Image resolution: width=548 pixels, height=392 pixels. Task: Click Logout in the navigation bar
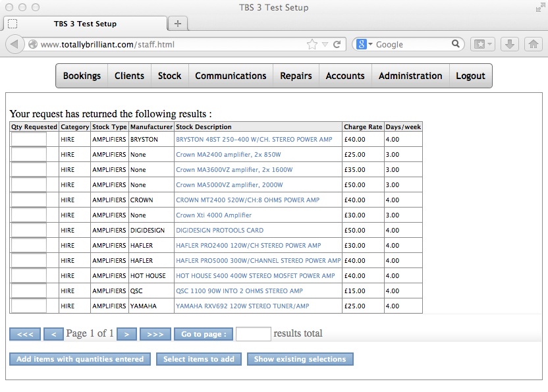[x=470, y=76]
